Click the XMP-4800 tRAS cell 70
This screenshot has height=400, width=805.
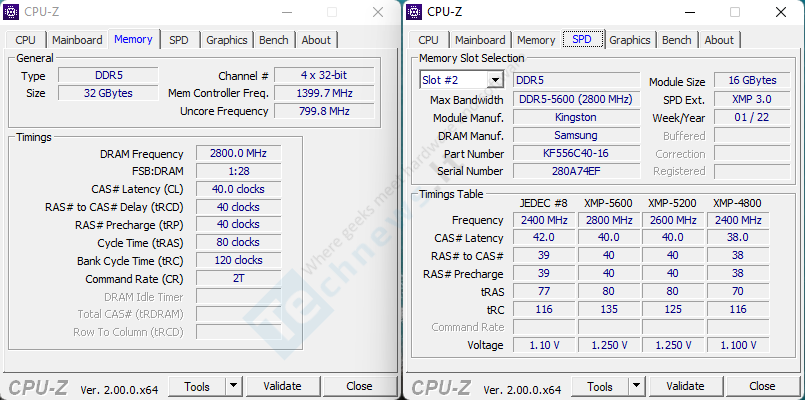click(x=738, y=291)
